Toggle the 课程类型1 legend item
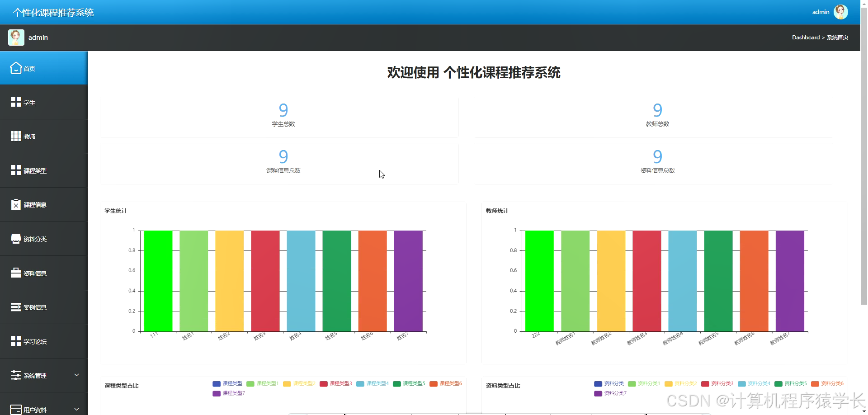Image resolution: width=868 pixels, height=415 pixels. (x=262, y=383)
